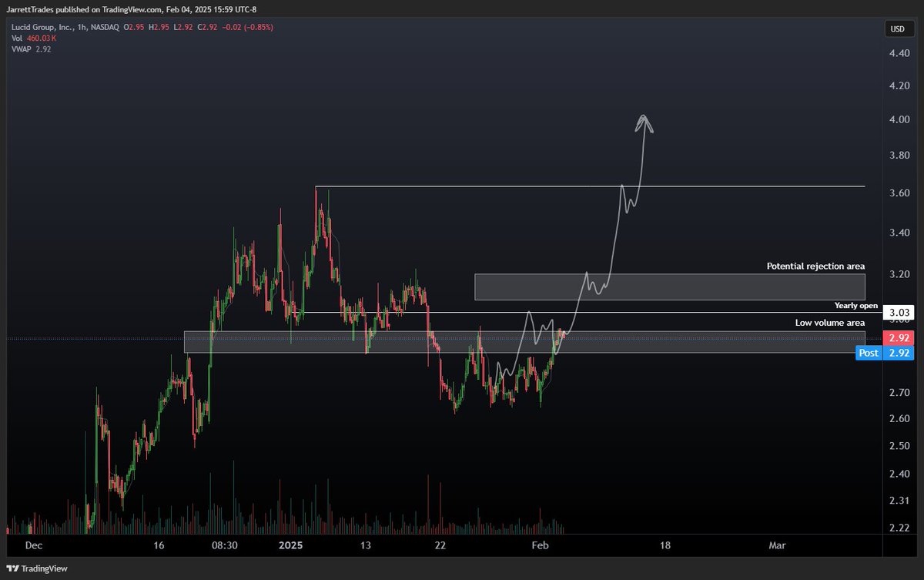Click the 2.60 price axis label

899,419
